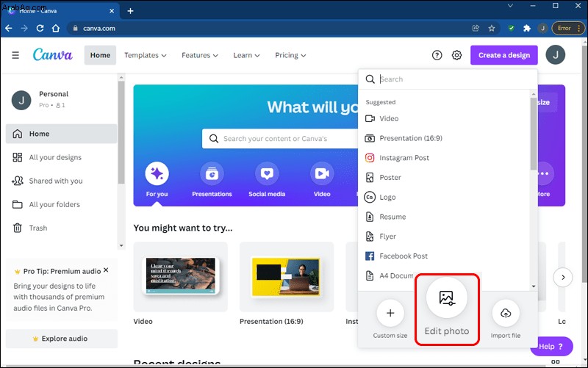Open the Custom size plus icon
The image size is (588, 368).
pos(390,313)
